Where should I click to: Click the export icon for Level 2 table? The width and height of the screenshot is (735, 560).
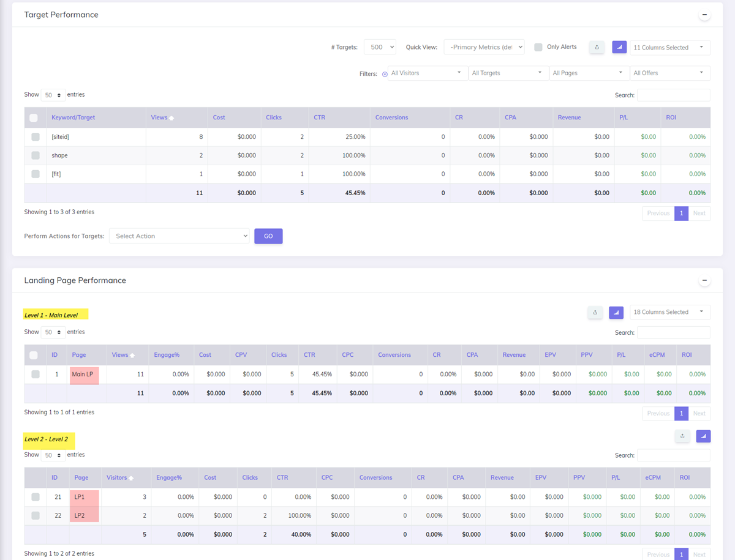(x=682, y=436)
